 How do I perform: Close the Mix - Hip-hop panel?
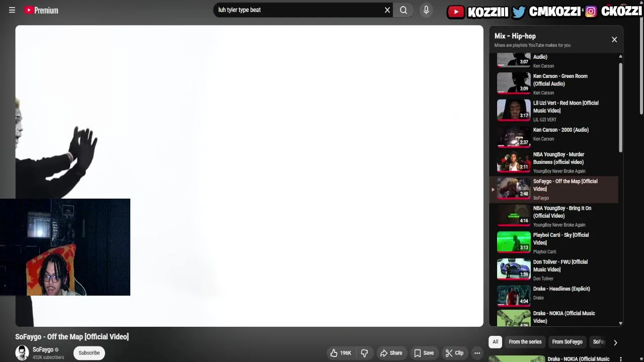[x=614, y=39]
